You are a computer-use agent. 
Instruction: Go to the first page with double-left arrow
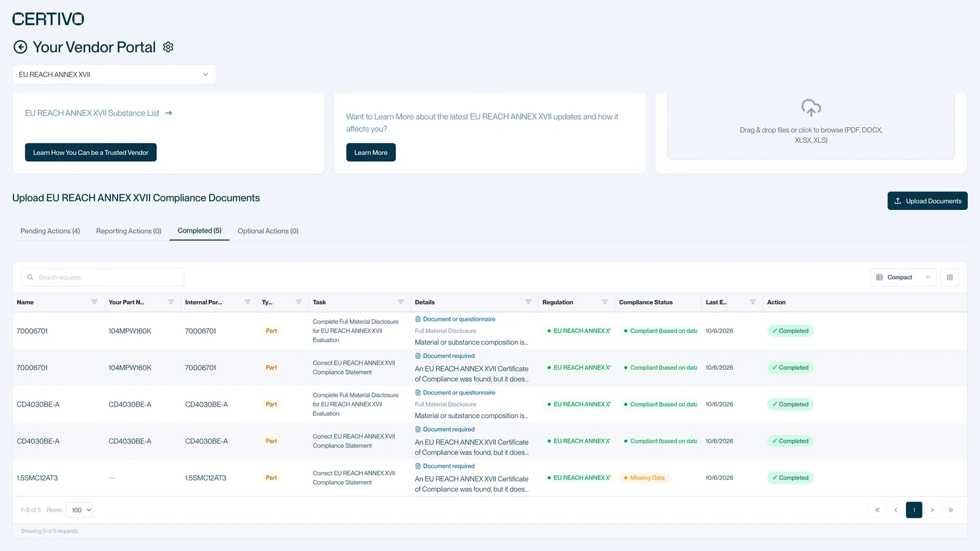pyautogui.click(x=877, y=510)
